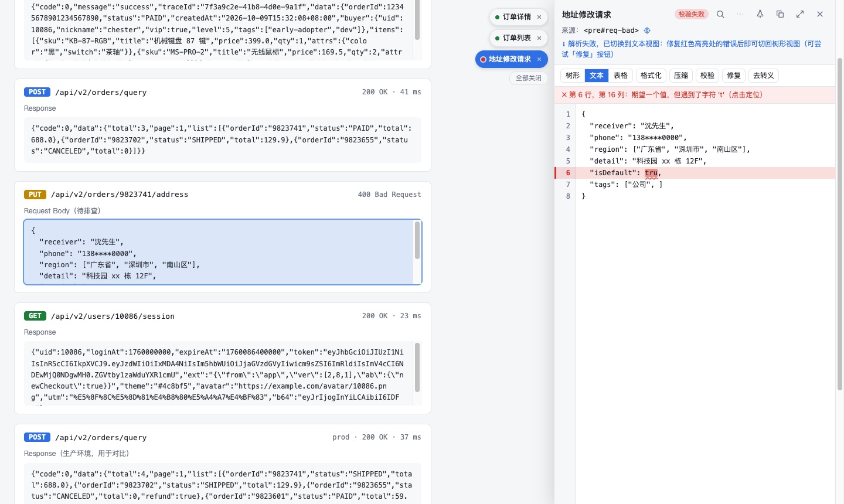
Task: Switch to the 树形 view
Action: [x=573, y=76]
